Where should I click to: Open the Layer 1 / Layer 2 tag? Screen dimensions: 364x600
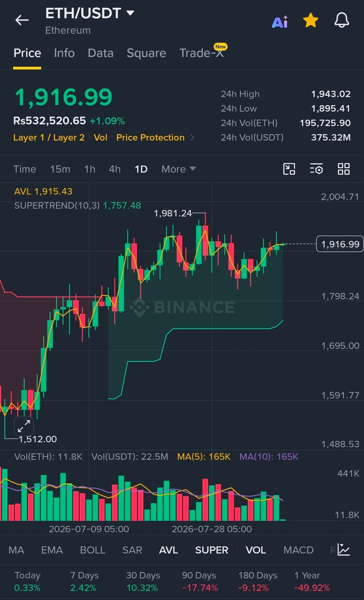[x=49, y=138]
